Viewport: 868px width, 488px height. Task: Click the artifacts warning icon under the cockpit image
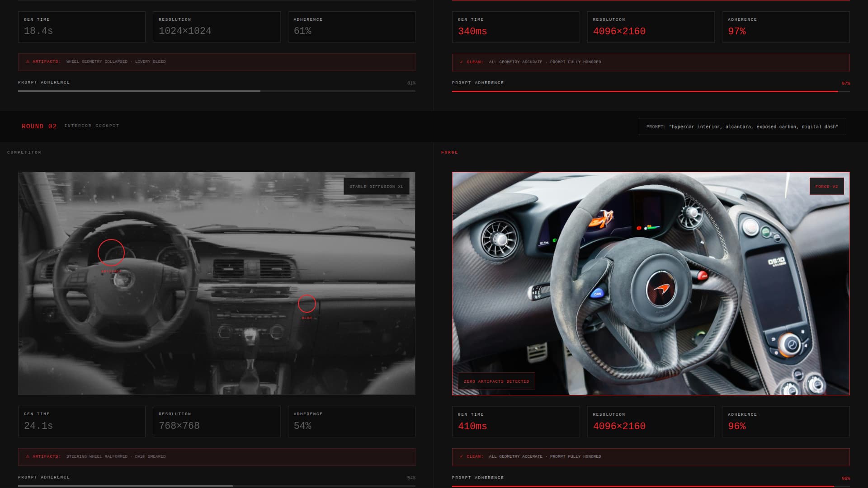tap(28, 456)
